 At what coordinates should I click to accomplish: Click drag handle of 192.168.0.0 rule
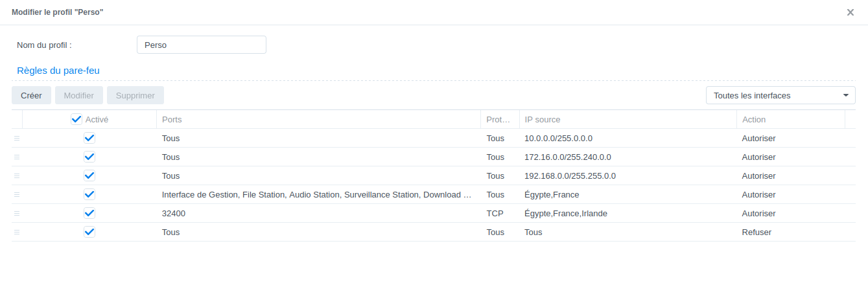pos(17,175)
